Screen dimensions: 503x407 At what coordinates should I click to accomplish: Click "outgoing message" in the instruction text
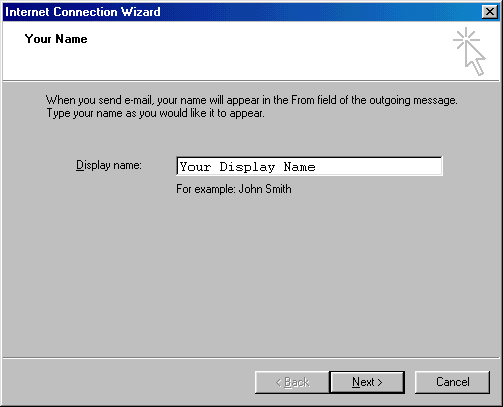pyautogui.click(x=413, y=100)
